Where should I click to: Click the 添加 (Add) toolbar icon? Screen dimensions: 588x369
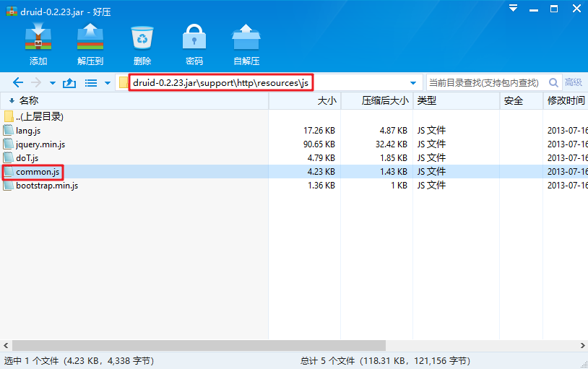38,37
